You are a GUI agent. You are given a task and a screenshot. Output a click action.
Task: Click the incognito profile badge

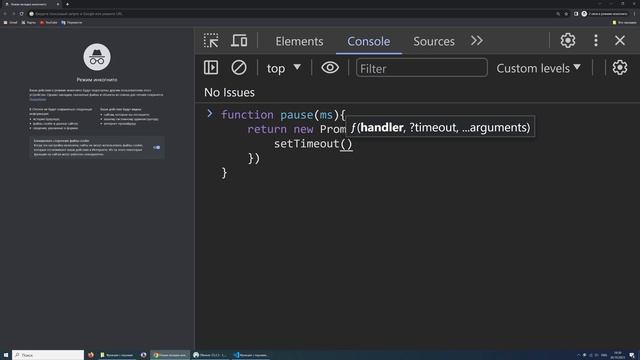click(604, 13)
